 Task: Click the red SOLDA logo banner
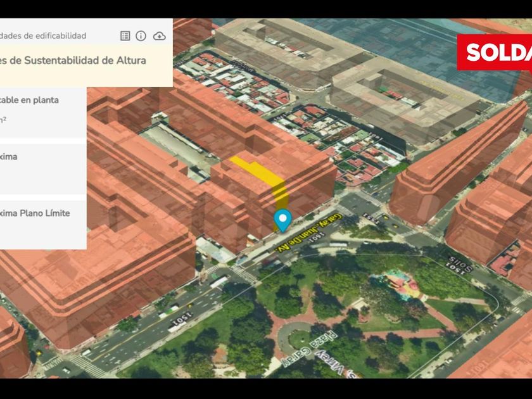pos(495,52)
